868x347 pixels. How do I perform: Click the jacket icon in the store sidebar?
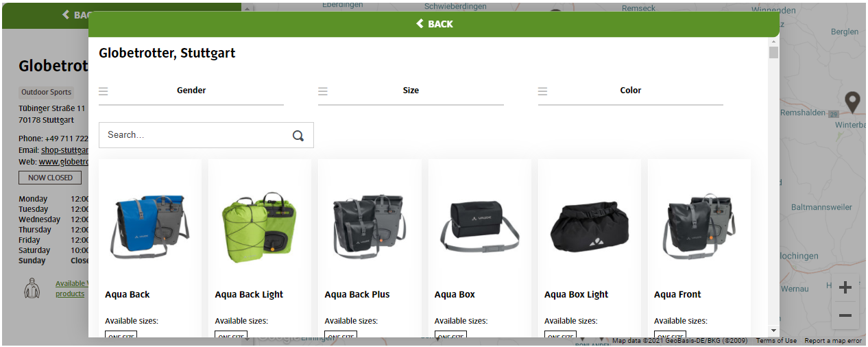pos(32,288)
